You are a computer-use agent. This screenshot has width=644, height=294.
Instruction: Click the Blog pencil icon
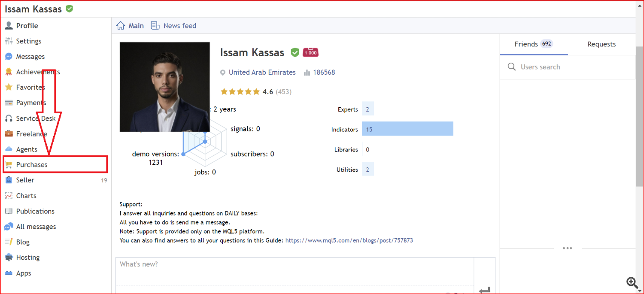point(9,242)
